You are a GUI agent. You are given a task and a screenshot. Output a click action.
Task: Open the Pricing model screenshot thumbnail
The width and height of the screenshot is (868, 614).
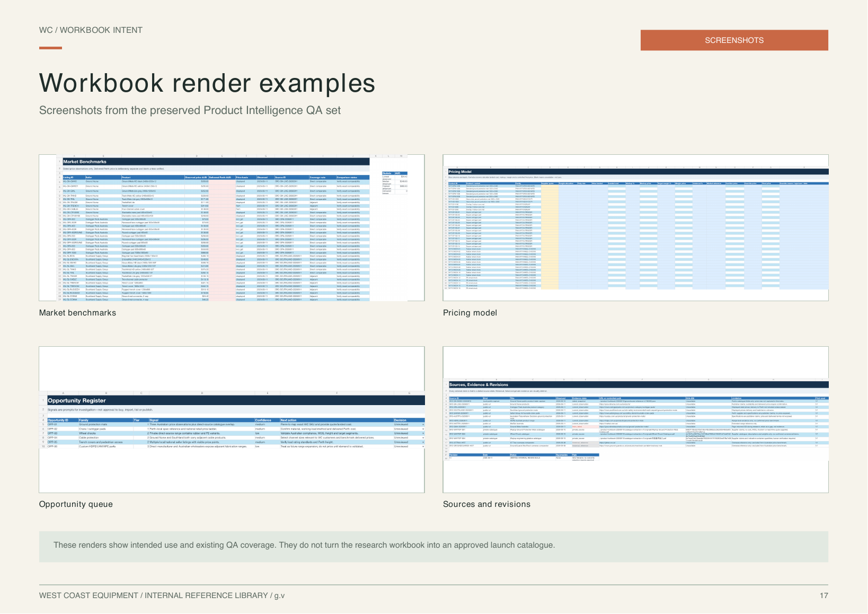tap(635, 228)
